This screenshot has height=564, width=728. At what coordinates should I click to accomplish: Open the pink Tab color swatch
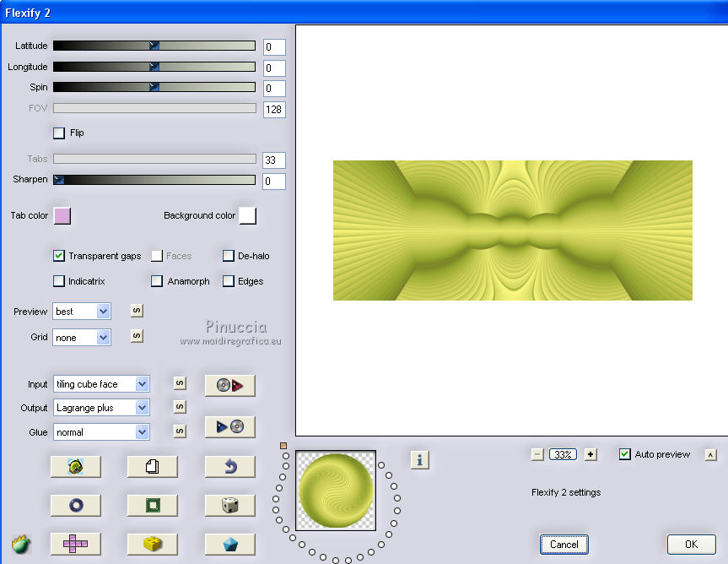(x=62, y=216)
